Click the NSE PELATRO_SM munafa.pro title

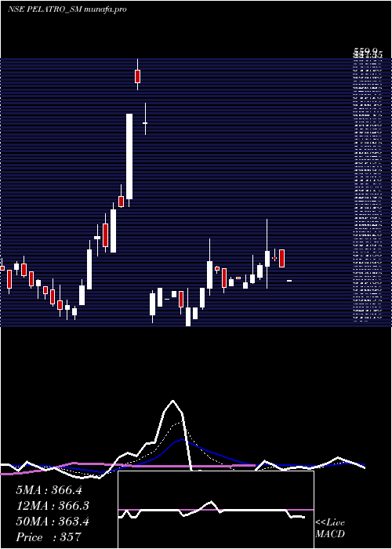(67, 9)
